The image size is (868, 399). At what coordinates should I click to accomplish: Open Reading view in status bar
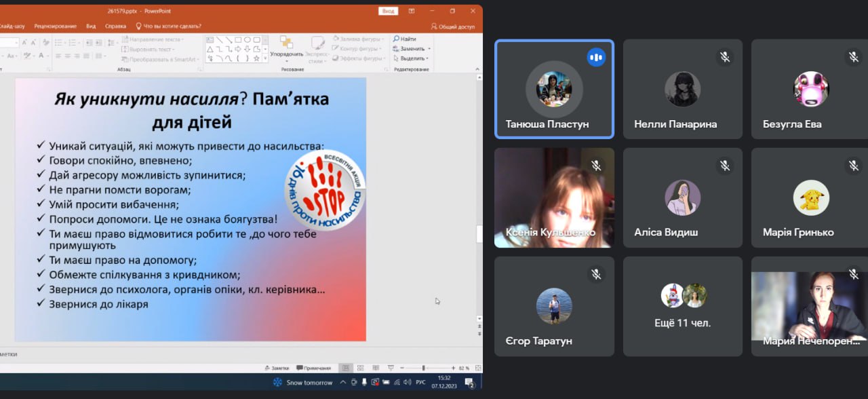[374, 368]
